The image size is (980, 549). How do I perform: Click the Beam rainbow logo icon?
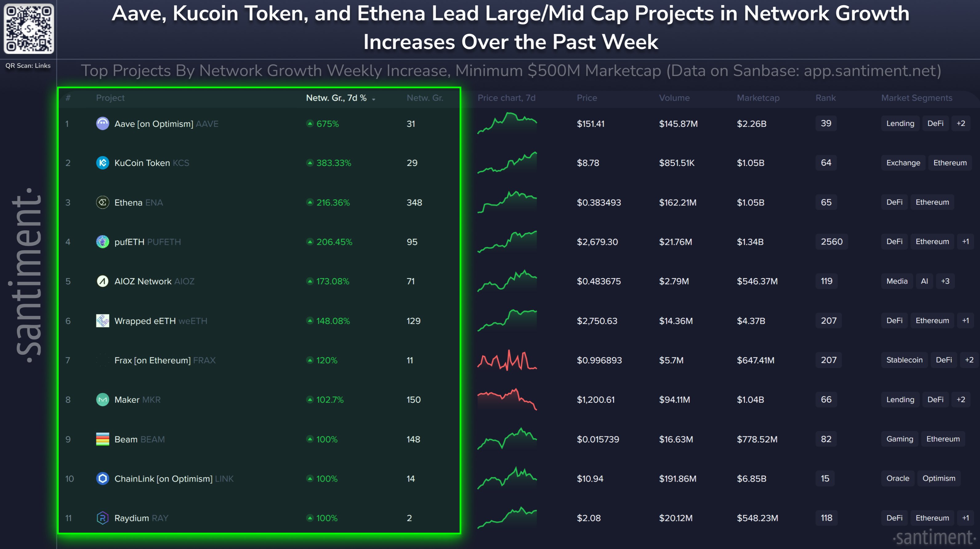102,439
